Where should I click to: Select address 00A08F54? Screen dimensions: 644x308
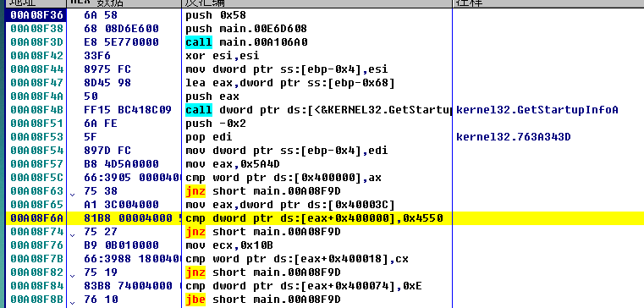(x=37, y=151)
